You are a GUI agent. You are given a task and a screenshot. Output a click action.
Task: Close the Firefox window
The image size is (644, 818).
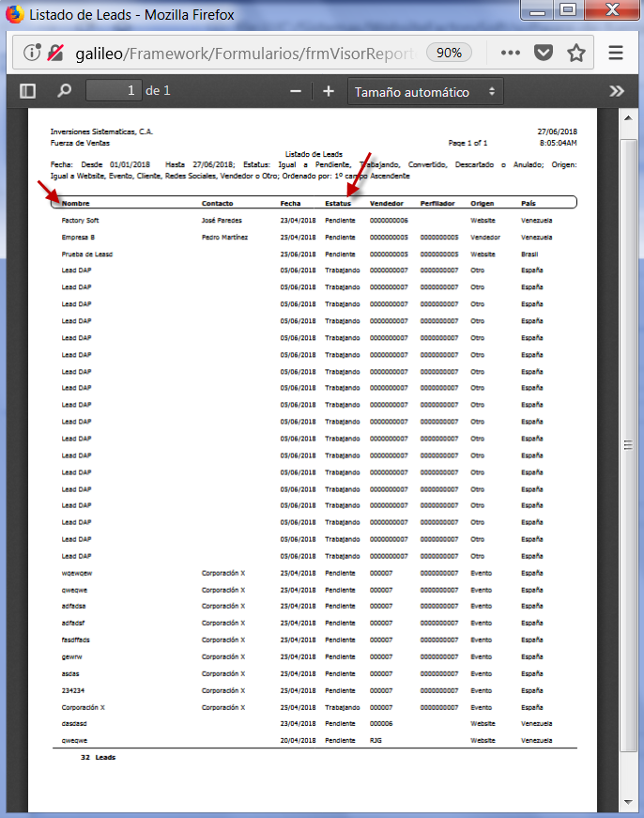tap(612, 10)
